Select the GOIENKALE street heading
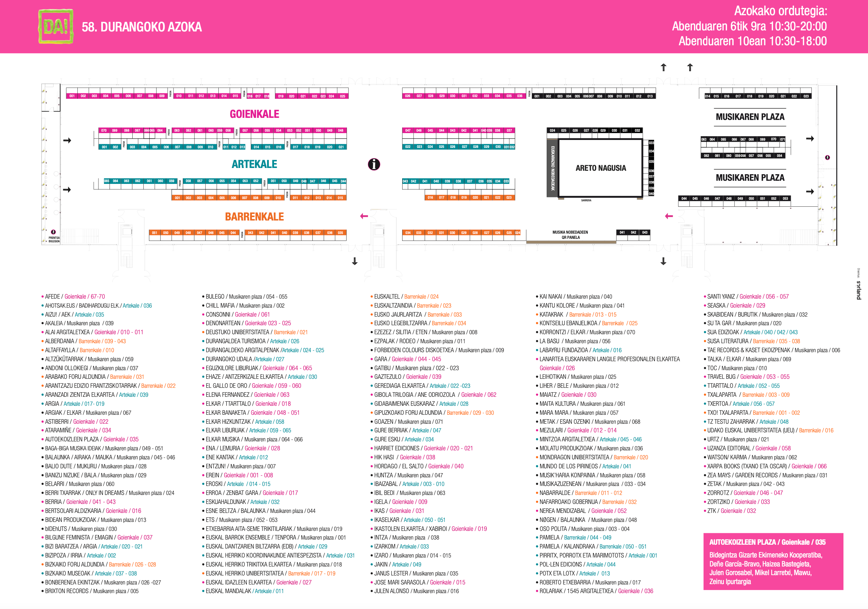The width and height of the screenshot is (868, 609). point(254,114)
